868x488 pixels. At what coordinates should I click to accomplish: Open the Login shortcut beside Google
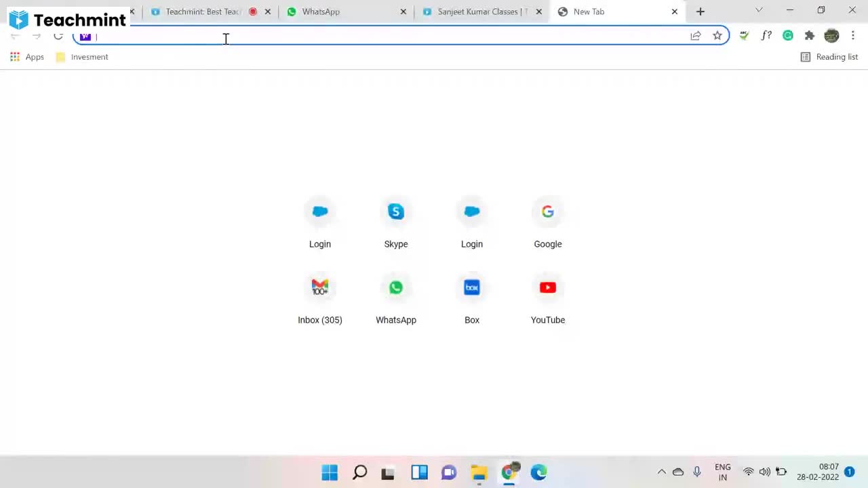472,224
